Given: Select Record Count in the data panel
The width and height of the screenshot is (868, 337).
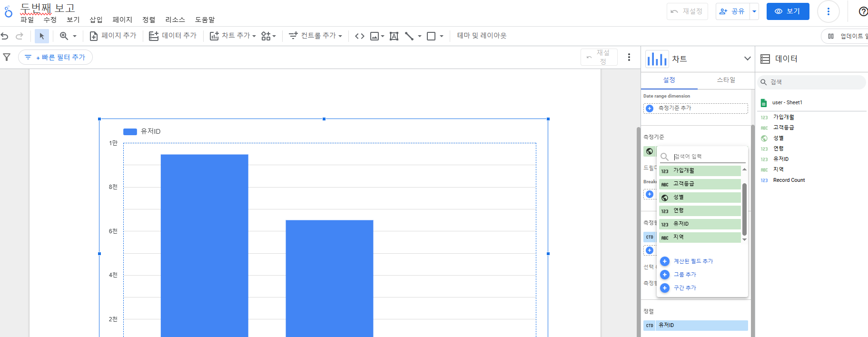Looking at the screenshot, I should click(x=789, y=180).
